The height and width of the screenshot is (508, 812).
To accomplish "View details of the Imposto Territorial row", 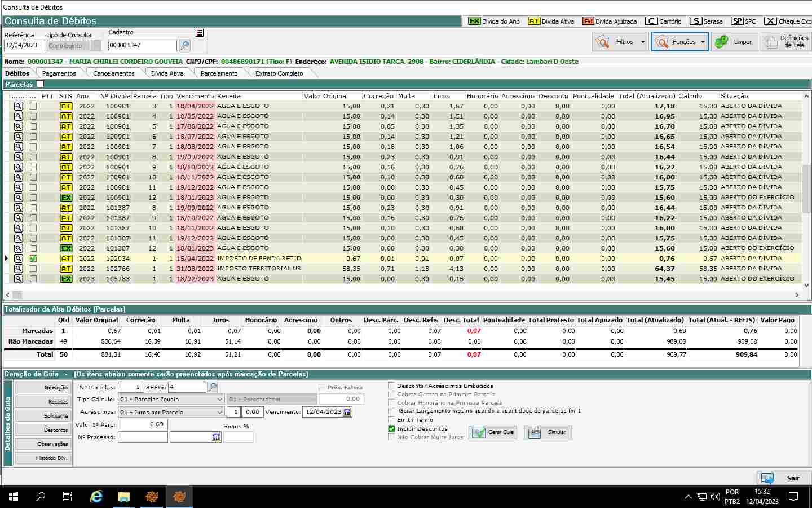I will (19, 269).
